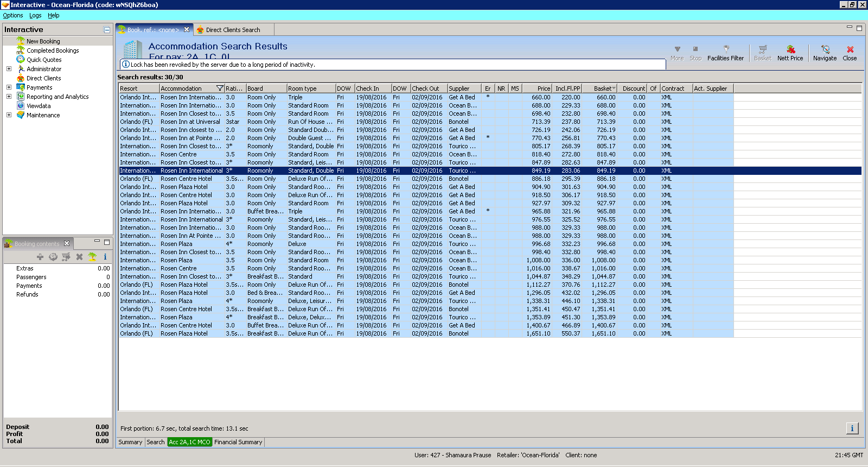The width and height of the screenshot is (868, 467).
Task: Click the Navigate compass button
Action: [825, 53]
